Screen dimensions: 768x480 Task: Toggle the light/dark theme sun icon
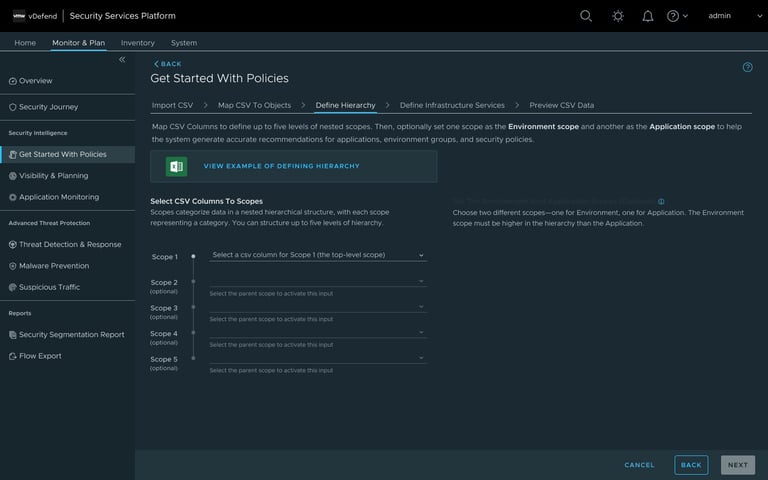pos(618,16)
